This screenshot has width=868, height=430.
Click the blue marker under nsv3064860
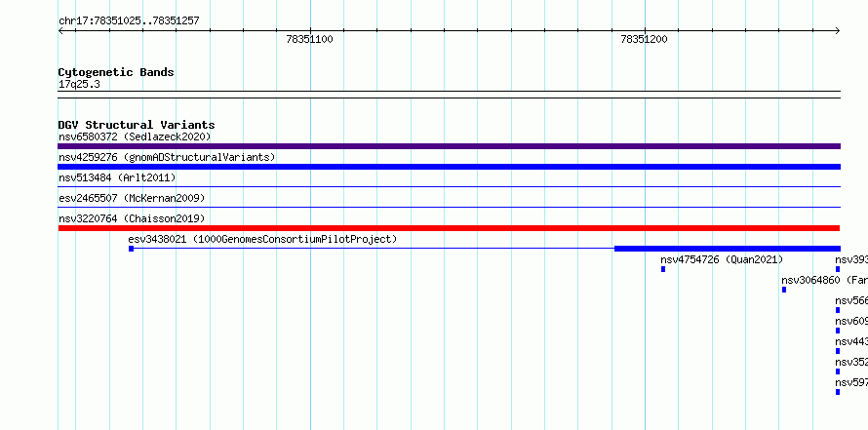[784, 290]
